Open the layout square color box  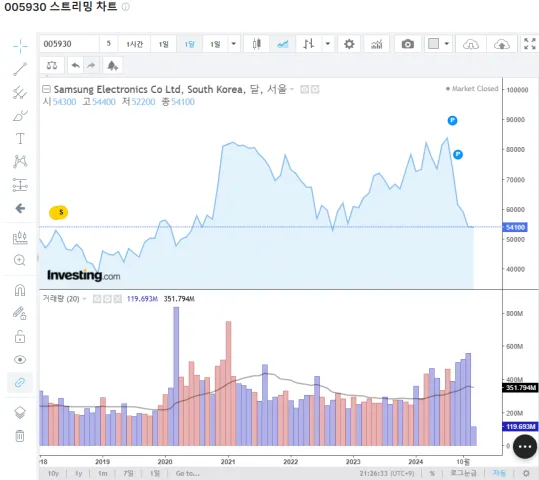[x=433, y=44]
